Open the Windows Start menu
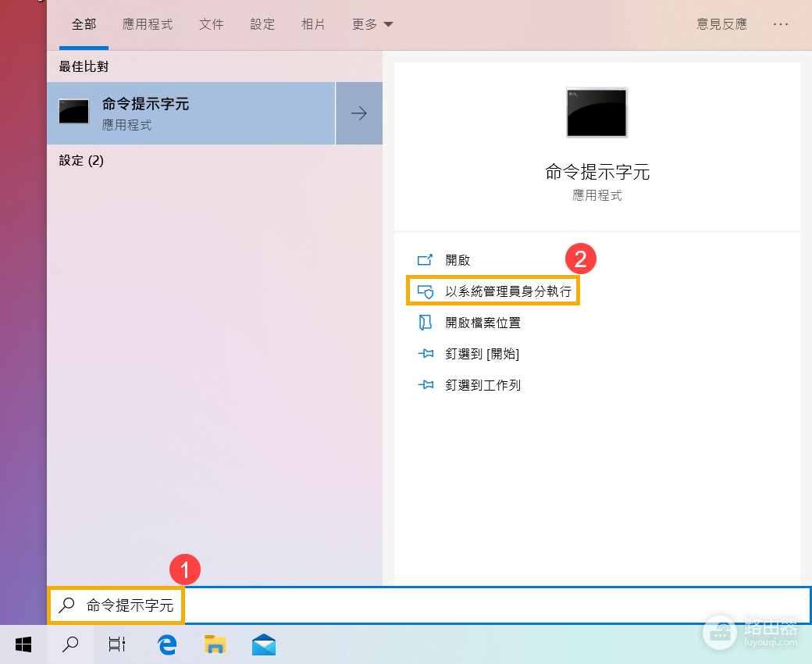This screenshot has height=664, width=812. pyautogui.click(x=23, y=644)
